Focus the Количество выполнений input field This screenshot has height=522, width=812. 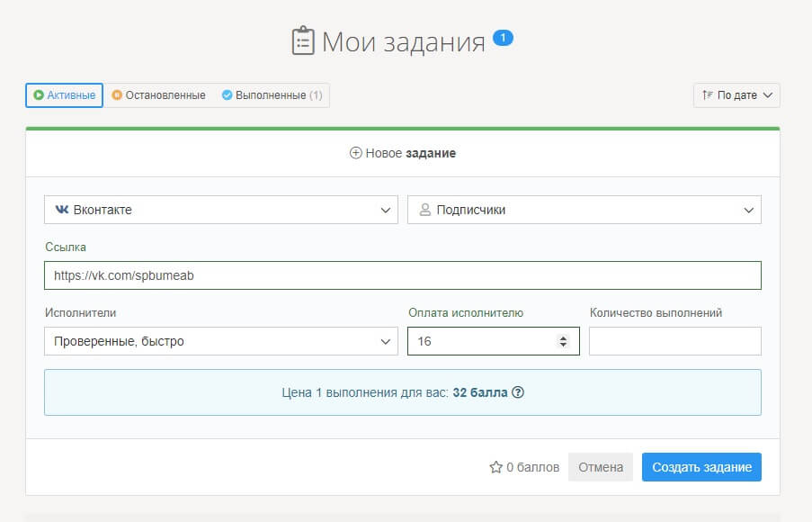click(x=674, y=341)
